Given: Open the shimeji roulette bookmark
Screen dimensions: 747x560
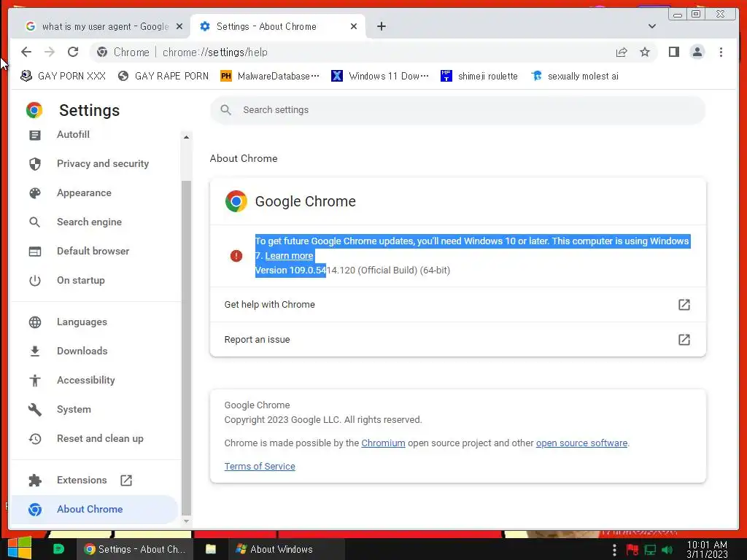Looking at the screenshot, I should [479, 76].
